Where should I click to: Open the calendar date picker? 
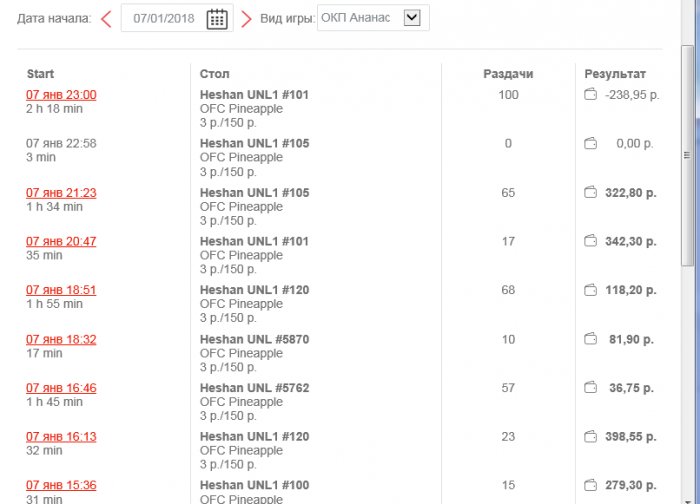(217, 19)
